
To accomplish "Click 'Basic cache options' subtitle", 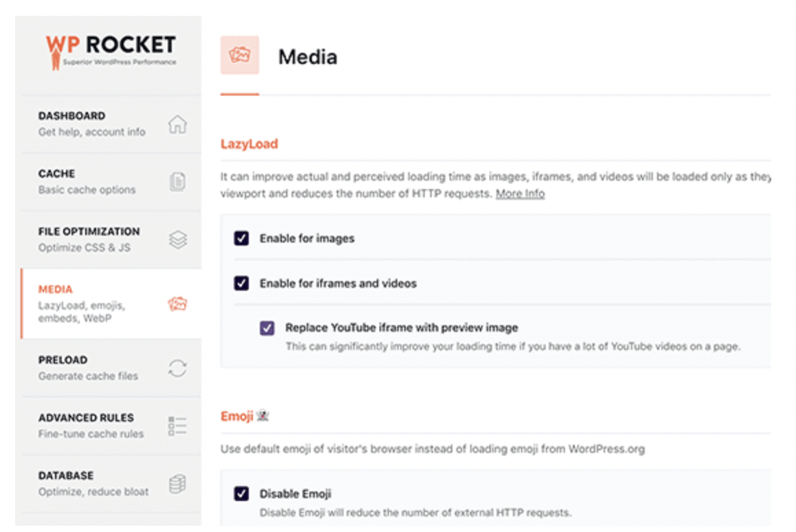I will click(87, 190).
